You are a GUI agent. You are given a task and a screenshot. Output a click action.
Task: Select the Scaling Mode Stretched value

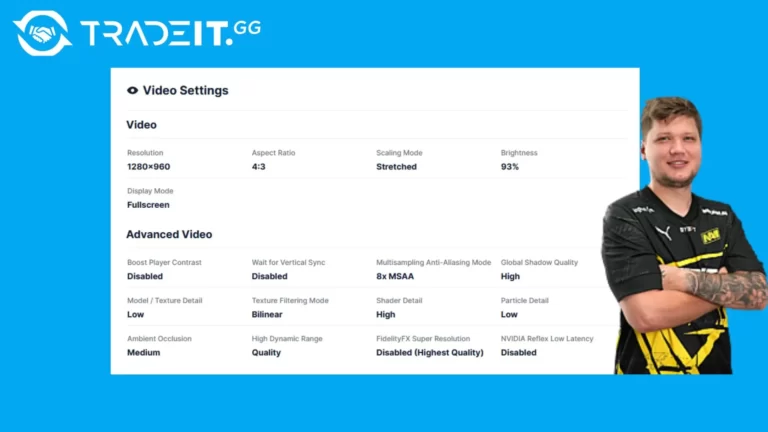coord(396,167)
